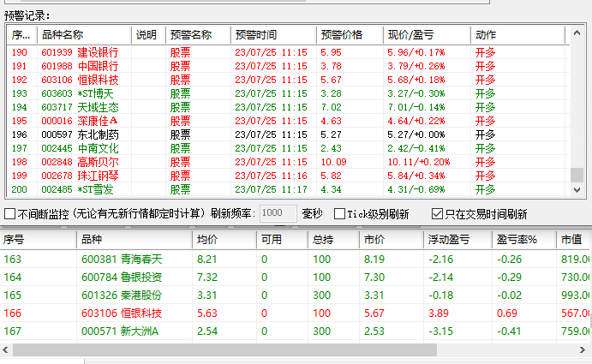Select alert row 601988 中国银行

[288, 66]
